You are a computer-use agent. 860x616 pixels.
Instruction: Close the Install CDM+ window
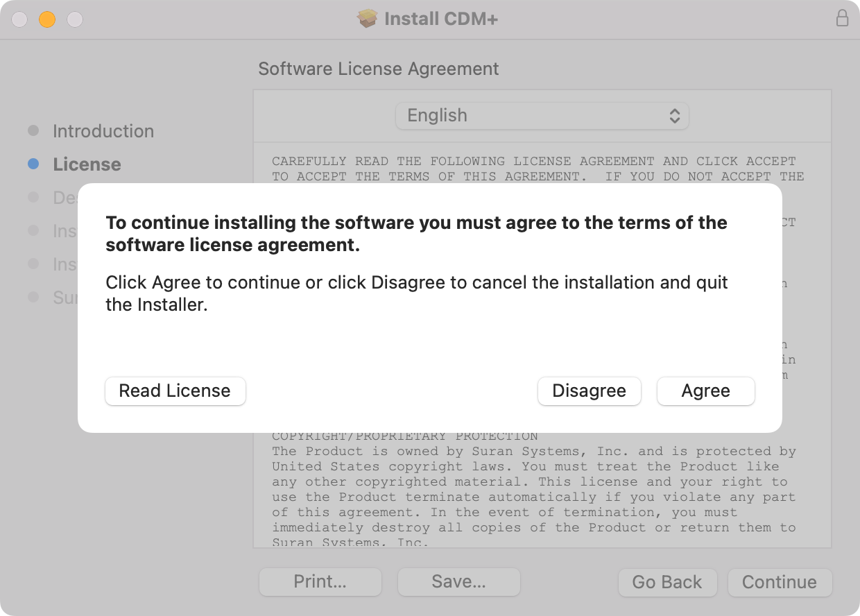coord(19,19)
